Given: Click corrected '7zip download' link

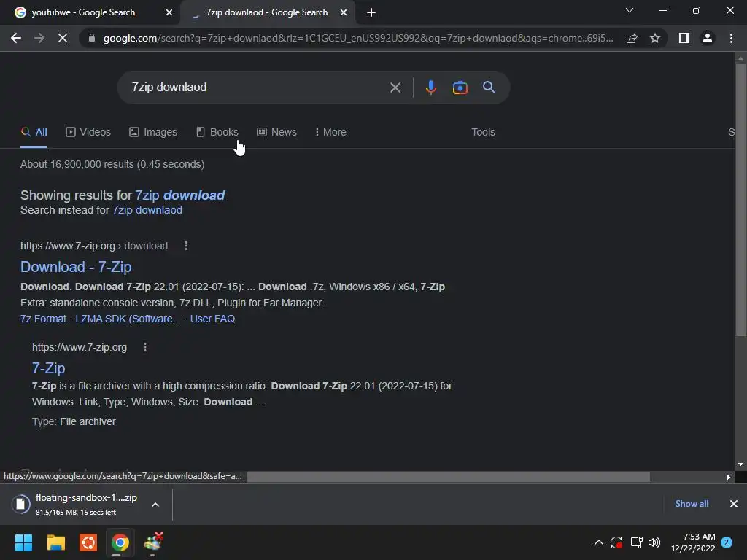Looking at the screenshot, I should click(180, 195).
